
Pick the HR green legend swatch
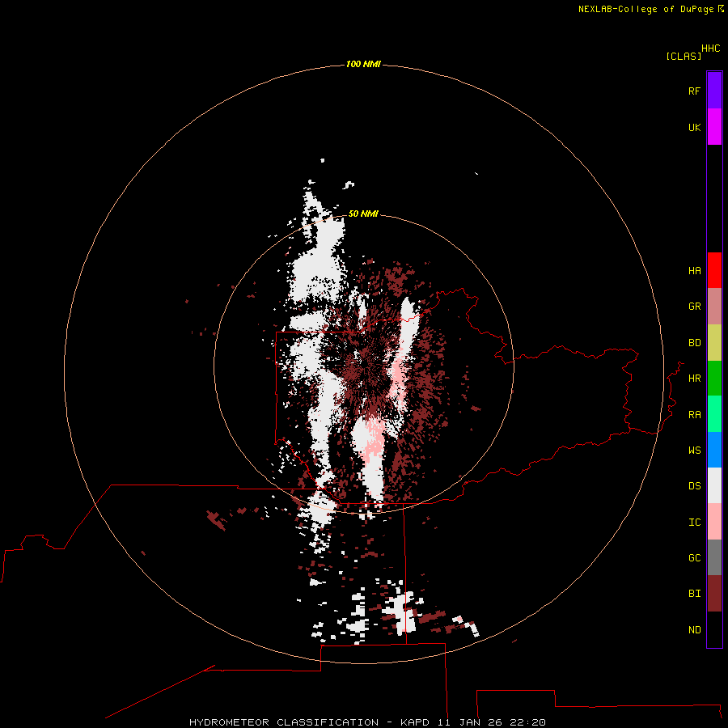pyautogui.click(x=714, y=379)
